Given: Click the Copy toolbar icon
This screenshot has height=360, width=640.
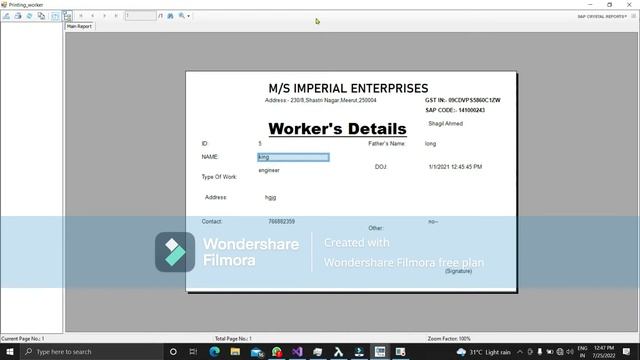Looking at the screenshot, I should point(41,16).
